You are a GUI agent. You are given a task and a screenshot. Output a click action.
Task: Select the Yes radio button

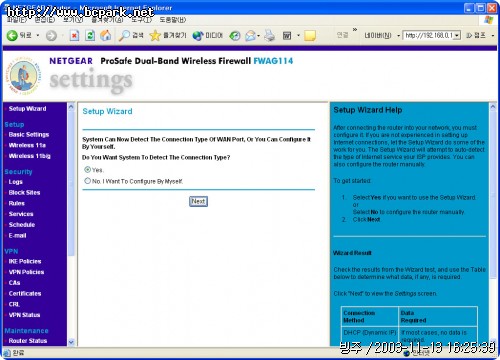(87, 169)
